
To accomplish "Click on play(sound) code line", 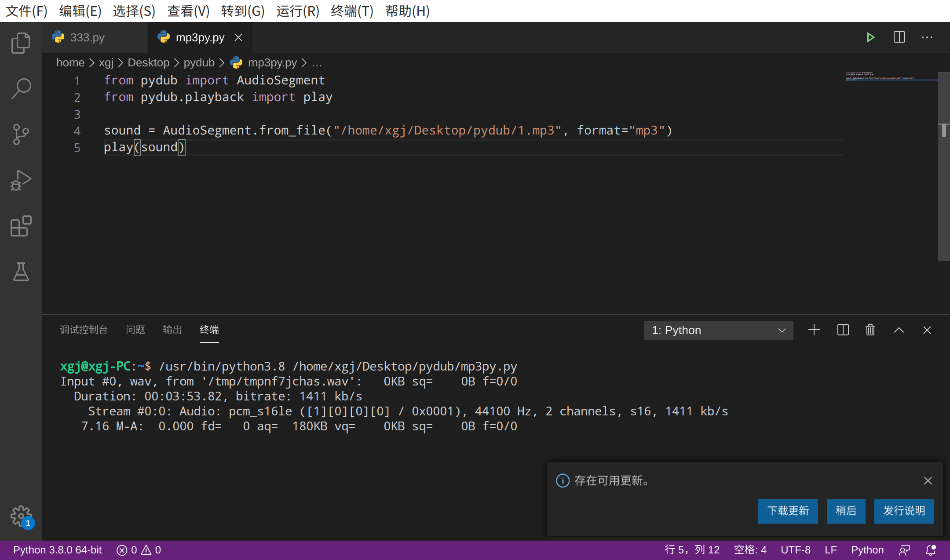I will (x=145, y=147).
